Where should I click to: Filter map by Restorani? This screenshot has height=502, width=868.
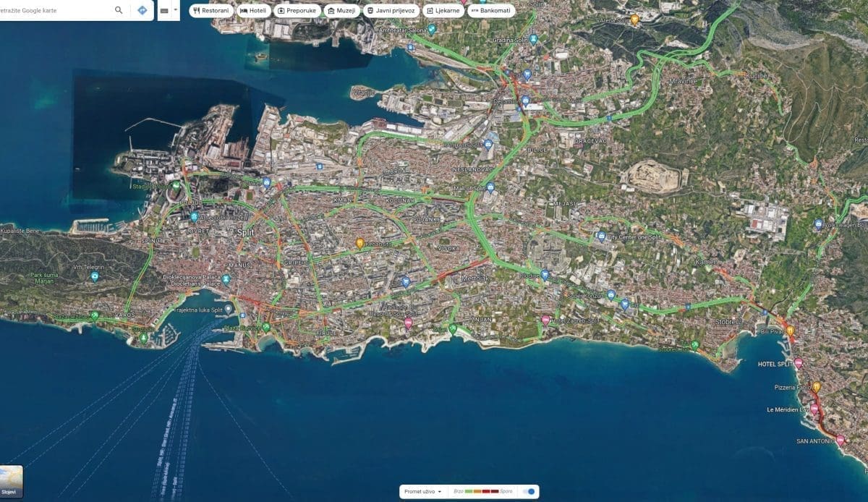210,11
